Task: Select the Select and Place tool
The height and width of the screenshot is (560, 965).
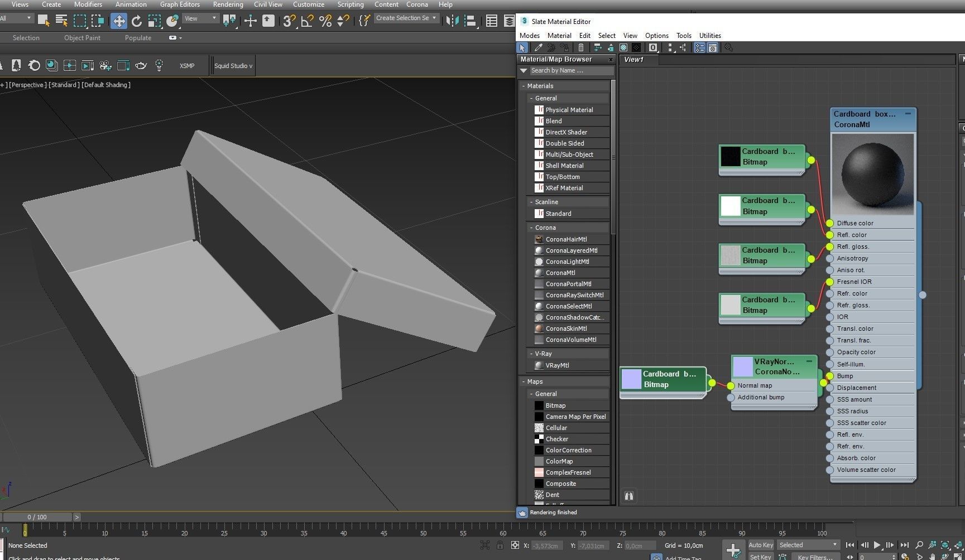Action: tap(172, 21)
